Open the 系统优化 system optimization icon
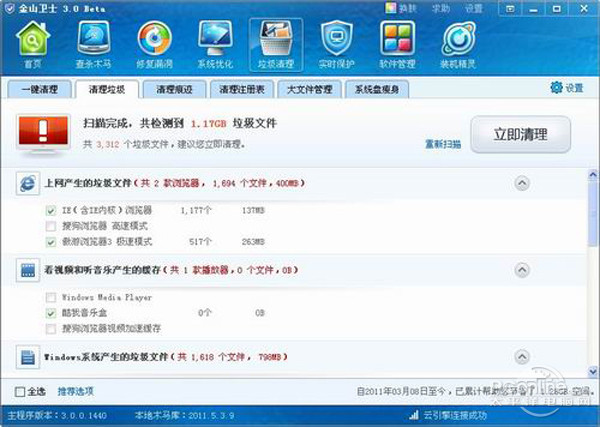This screenshot has width=600, height=427. 215,45
